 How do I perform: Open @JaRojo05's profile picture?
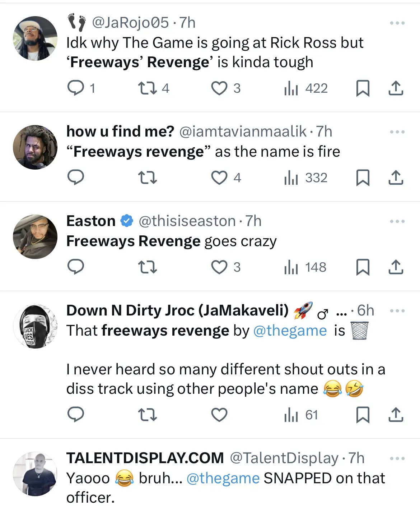pyautogui.click(x=35, y=38)
